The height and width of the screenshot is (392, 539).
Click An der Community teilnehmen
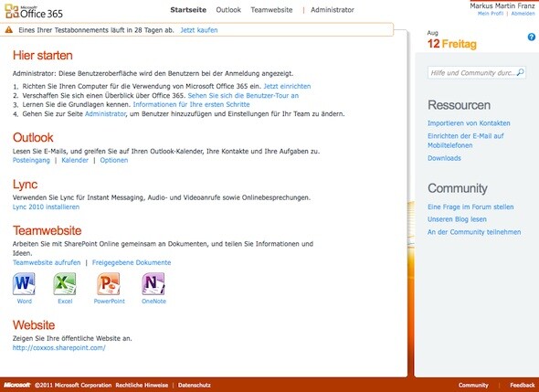tap(474, 232)
